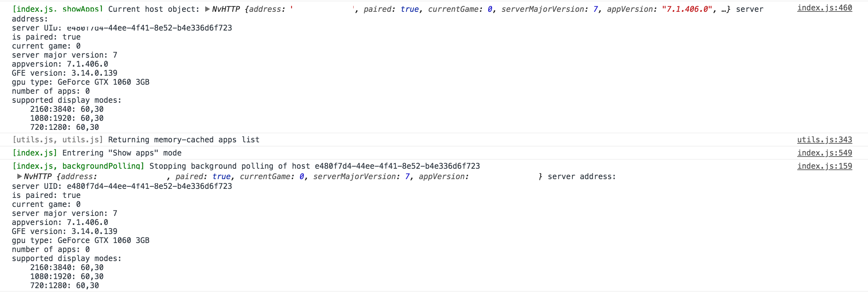
Task: Click the first 'GFE version: 3.14.0.139' line
Action: [x=64, y=73]
